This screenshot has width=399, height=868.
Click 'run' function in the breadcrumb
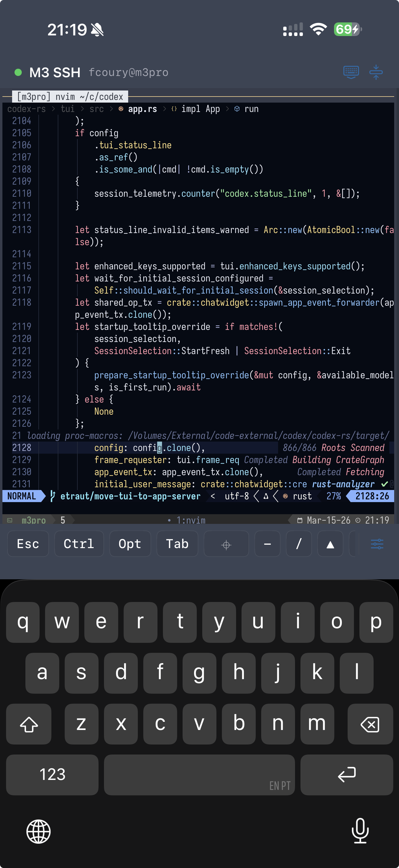click(251, 109)
